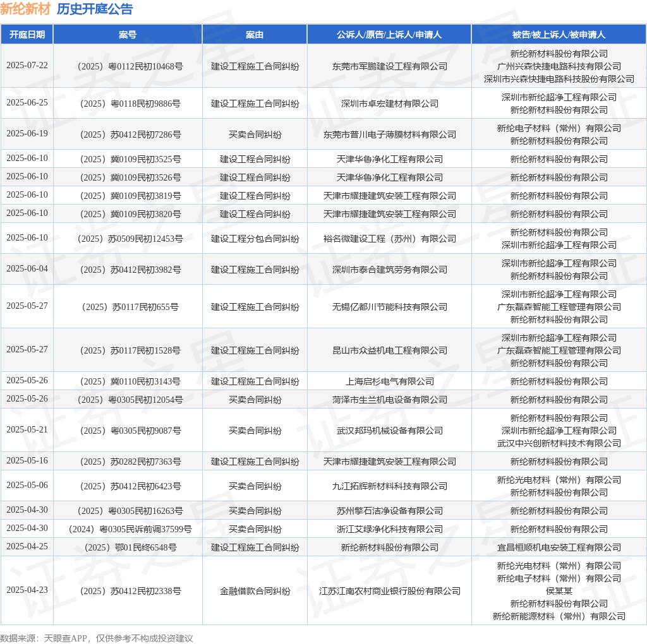Viewport: 647px width, 644px height.
Task: Click the 金融借款合同纠纷 case cause
Action: tap(255, 591)
